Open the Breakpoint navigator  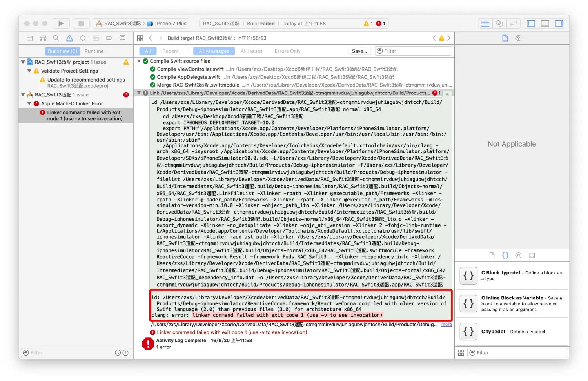[109, 38]
